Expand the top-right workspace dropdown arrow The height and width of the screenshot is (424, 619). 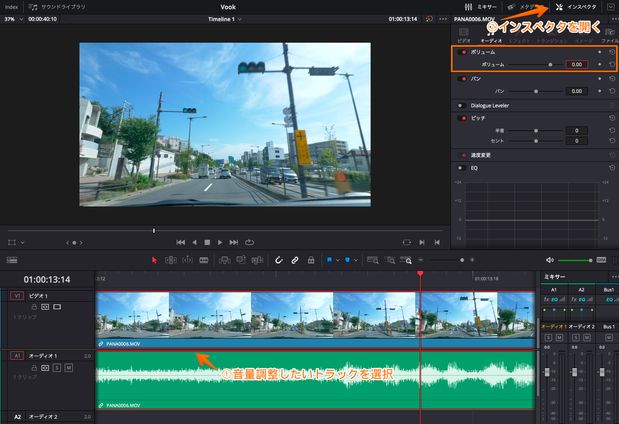(x=610, y=7)
